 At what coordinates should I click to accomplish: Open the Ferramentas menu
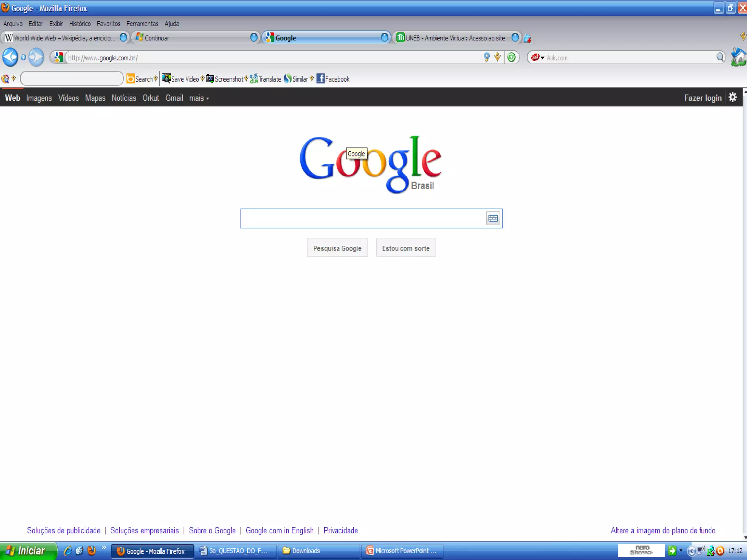tap(142, 24)
